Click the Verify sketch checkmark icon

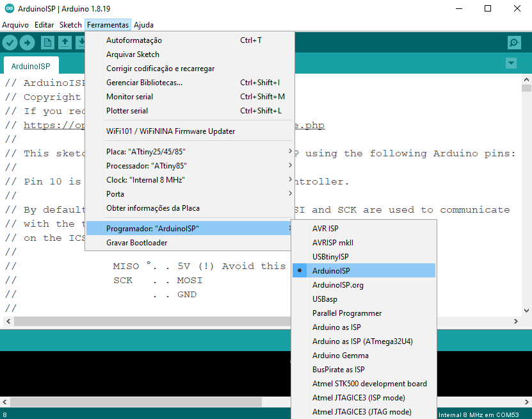point(10,42)
